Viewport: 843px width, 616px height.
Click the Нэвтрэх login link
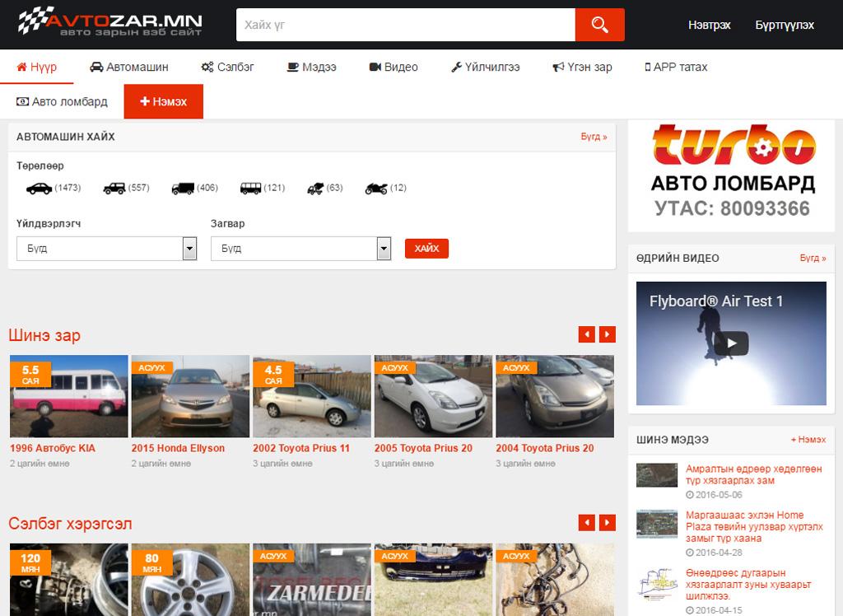point(709,25)
